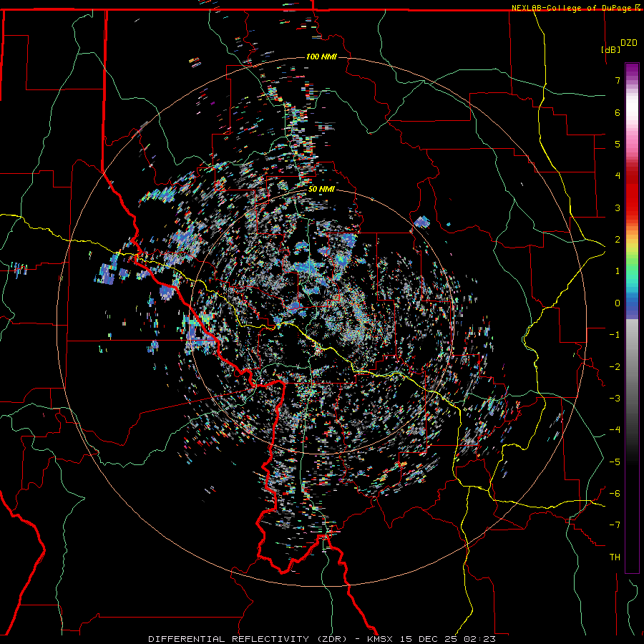Image resolution: width=644 pixels, height=644 pixels.
Task: Click the [dB] unit label
Action: pos(611,49)
